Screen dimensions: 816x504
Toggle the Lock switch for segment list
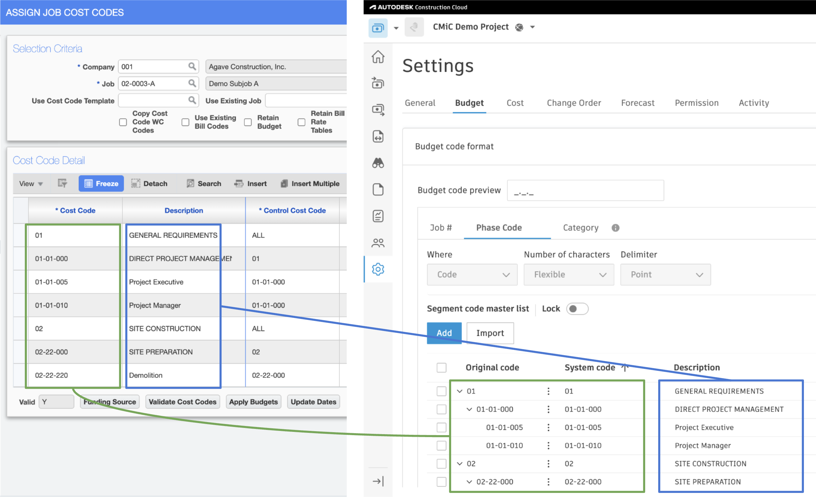(x=577, y=309)
